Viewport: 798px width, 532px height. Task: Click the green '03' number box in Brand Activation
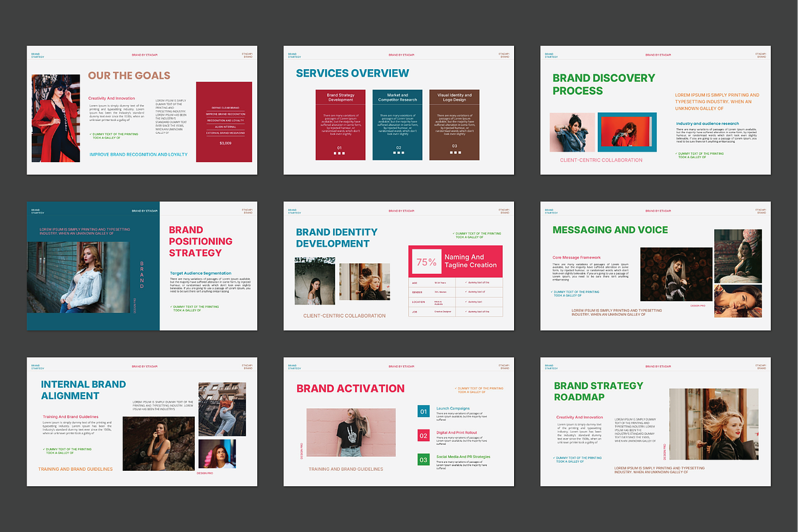click(424, 460)
